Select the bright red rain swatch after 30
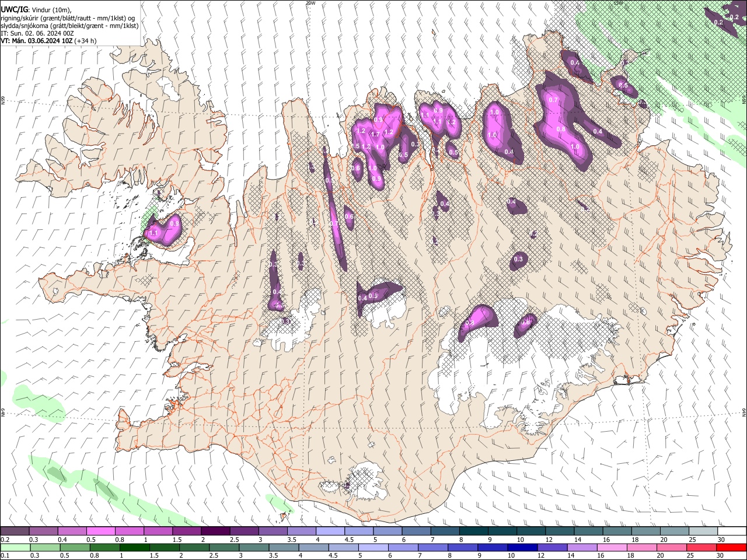The image size is (747, 560). click(730, 547)
